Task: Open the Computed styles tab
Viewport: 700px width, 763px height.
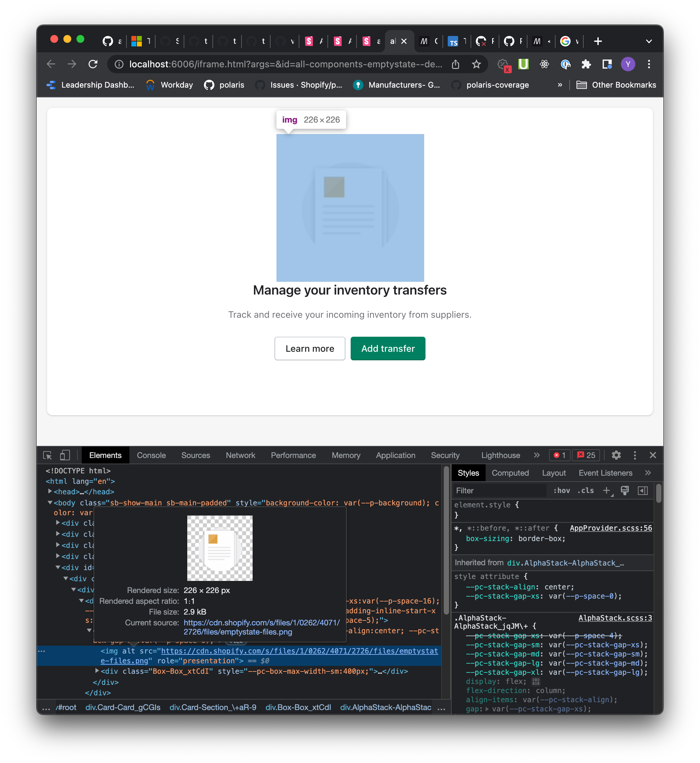Action: click(x=510, y=473)
